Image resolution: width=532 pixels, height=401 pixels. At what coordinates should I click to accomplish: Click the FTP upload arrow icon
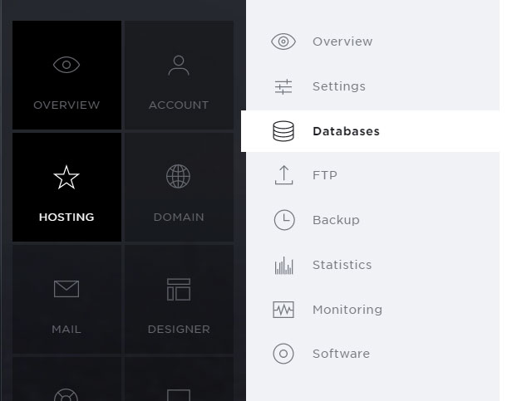[283, 175]
